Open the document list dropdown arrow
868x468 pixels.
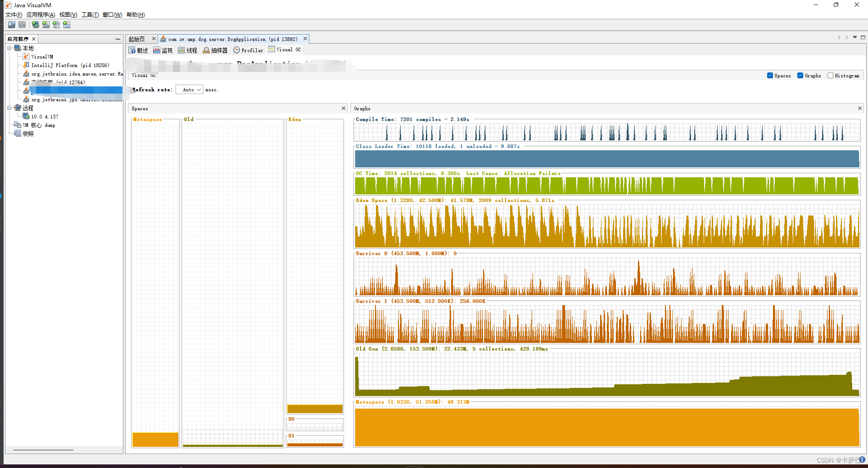pos(855,37)
